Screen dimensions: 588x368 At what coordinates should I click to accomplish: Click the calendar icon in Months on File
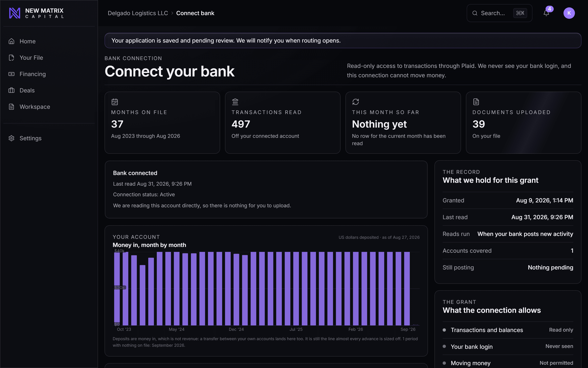[x=115, y=102]
